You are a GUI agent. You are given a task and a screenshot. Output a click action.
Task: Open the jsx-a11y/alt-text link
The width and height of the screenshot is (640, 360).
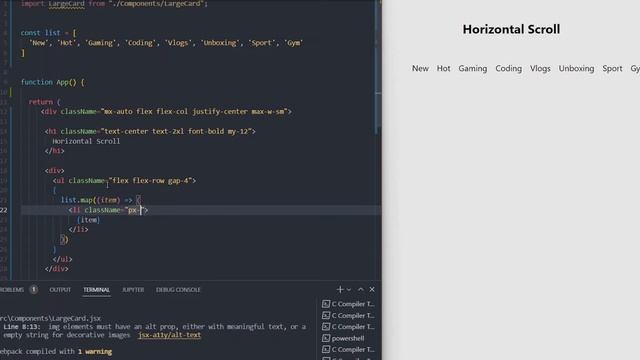169,335
